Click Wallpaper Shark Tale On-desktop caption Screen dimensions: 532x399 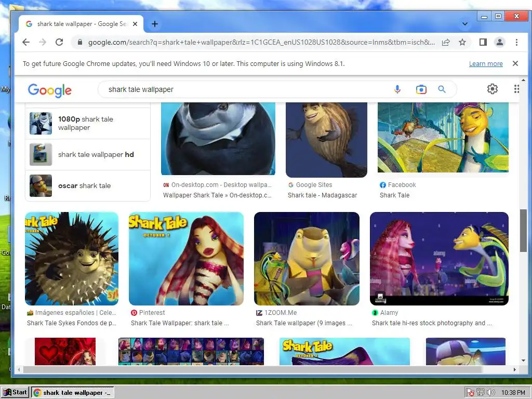tap(217, 195)
